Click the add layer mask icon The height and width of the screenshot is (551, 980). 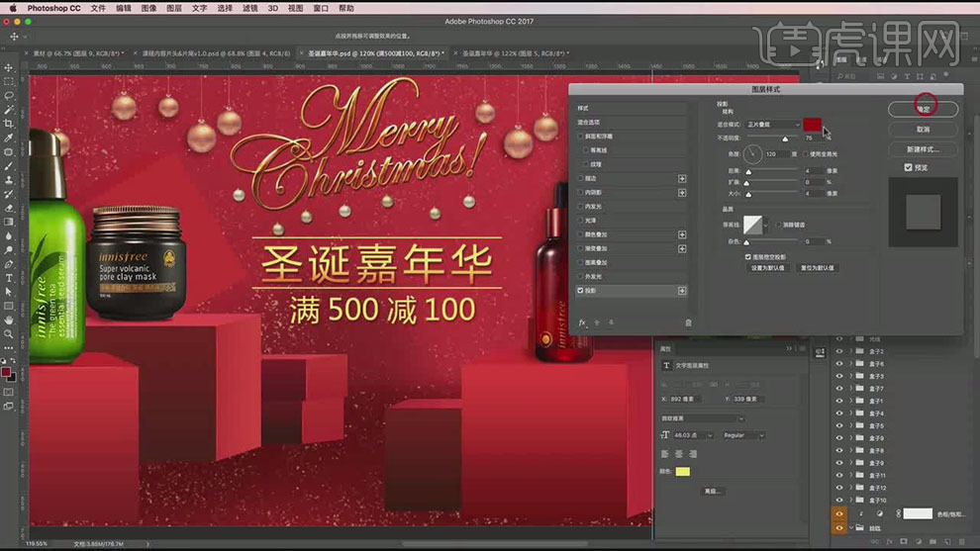pyautogui.click(x=904, y=542)
